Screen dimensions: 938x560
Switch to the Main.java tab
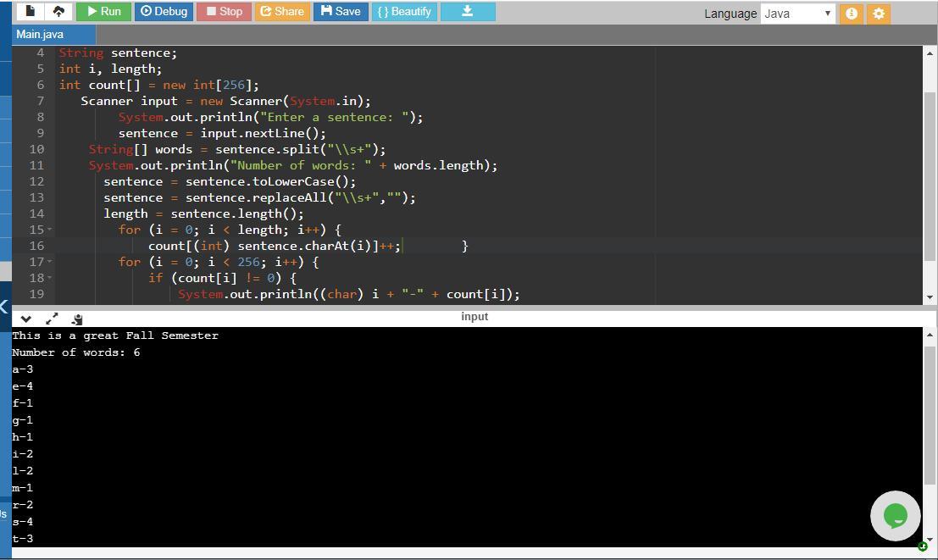[40, 34]
